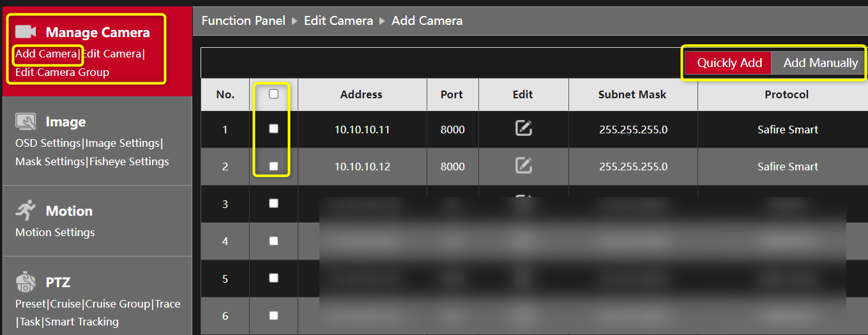Edit camera at address 10.10.10.11

(523, 129)
